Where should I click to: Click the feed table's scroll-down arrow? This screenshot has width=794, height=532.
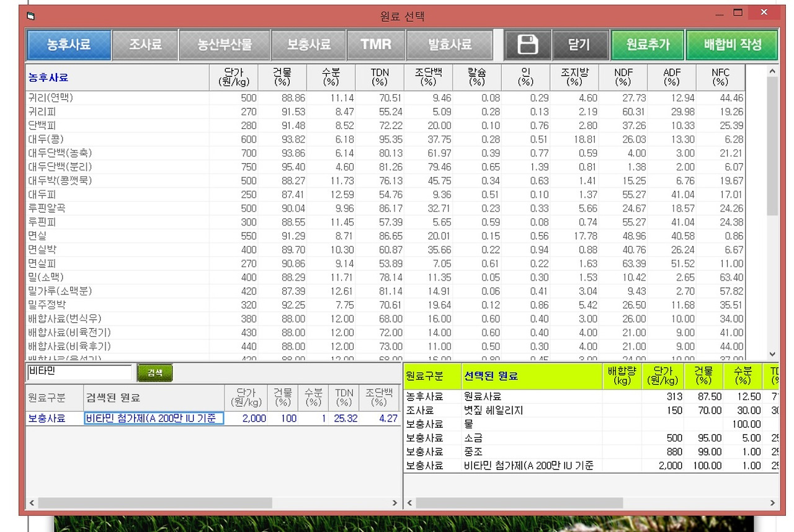pos(772,354)
